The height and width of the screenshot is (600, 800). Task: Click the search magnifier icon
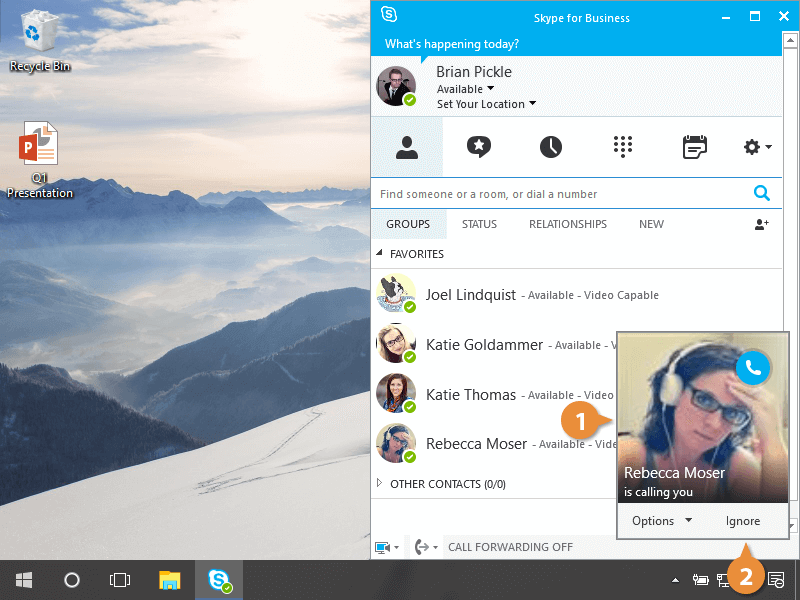pyautogui.click(x=762, y=194)
